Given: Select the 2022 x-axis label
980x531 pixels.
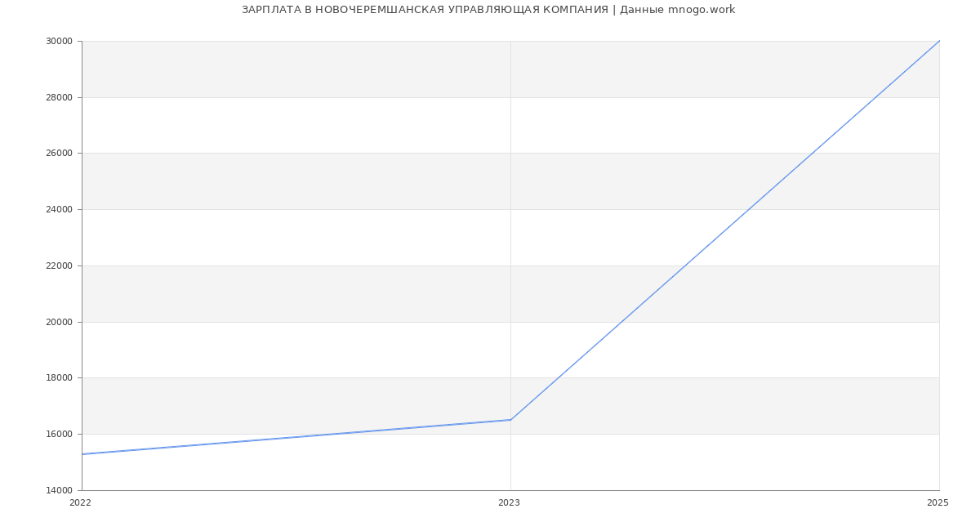Looking at the screenshot, I should (x=81, y=503).
